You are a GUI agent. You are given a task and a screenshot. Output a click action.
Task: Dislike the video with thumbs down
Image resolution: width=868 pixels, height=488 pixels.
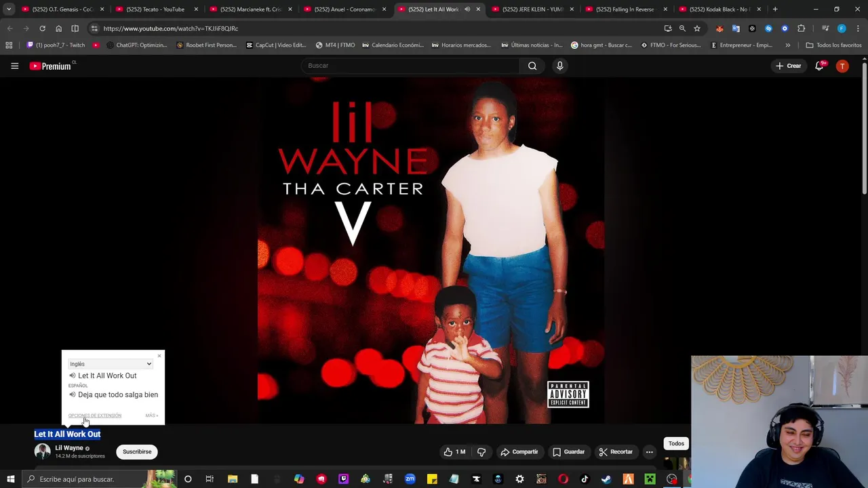coord(481,452)
